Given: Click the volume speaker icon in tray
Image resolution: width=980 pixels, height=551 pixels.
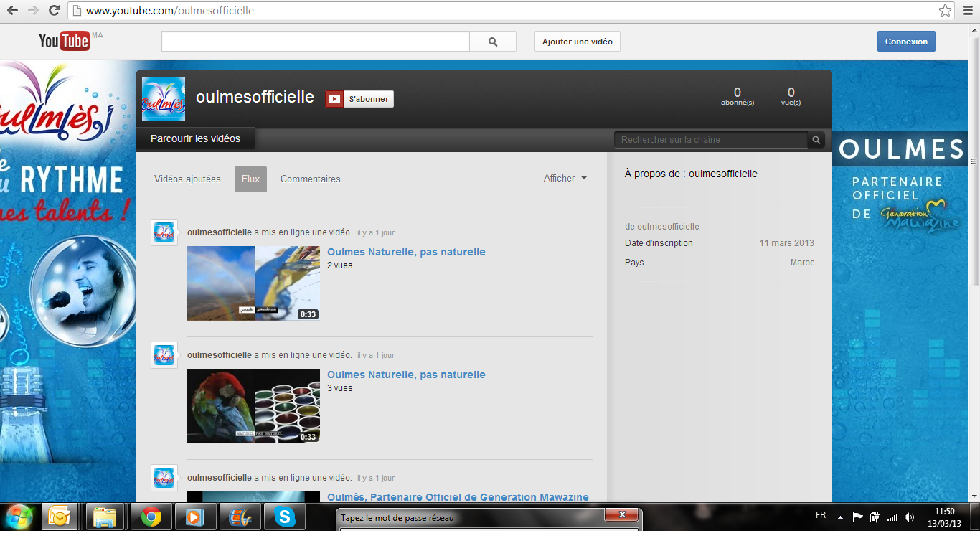Looking at the screenshot, I should click(x=909, y=517).
